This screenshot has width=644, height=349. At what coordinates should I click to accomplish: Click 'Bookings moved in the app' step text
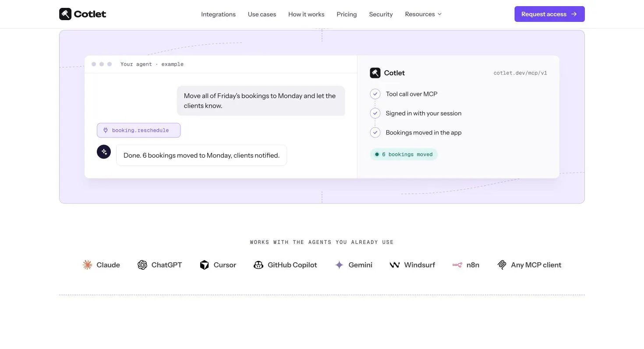424,133
